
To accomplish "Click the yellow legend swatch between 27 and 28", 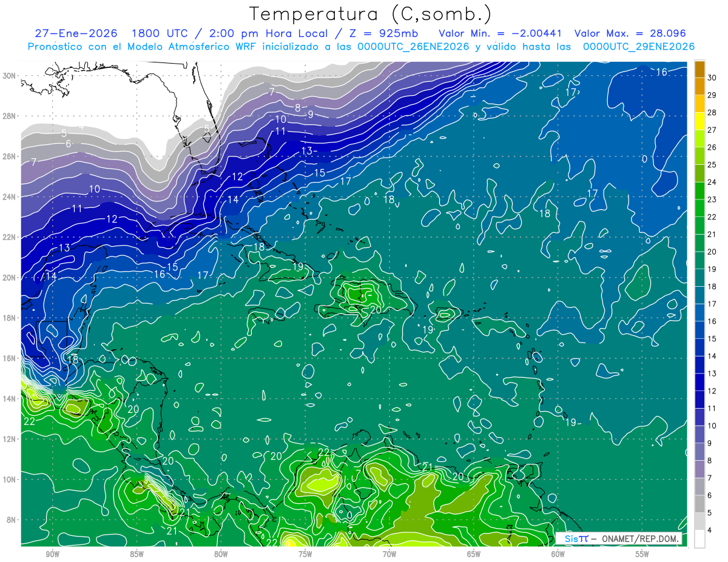I will click(699, 121).
